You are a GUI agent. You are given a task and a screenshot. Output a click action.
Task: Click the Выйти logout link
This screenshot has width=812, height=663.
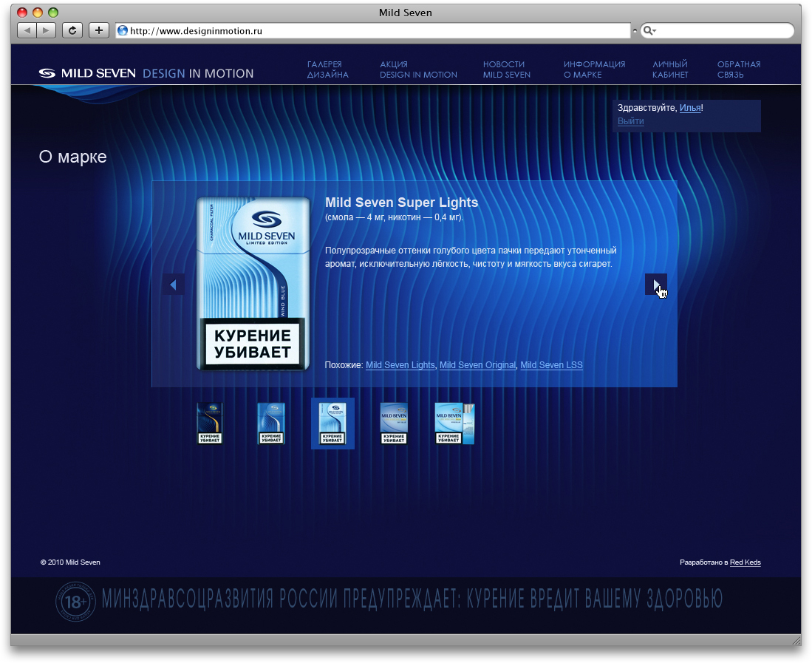(631, 121)
